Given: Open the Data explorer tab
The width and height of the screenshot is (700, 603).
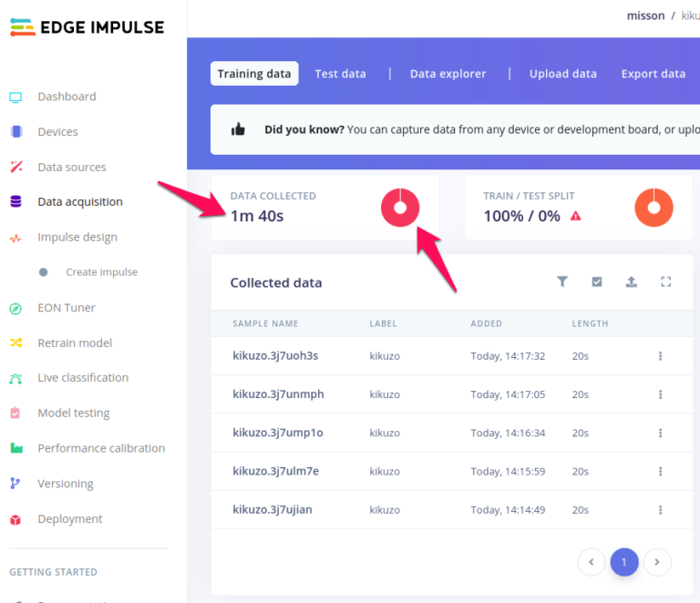Looking at the screenshot, I should (448, 74).
